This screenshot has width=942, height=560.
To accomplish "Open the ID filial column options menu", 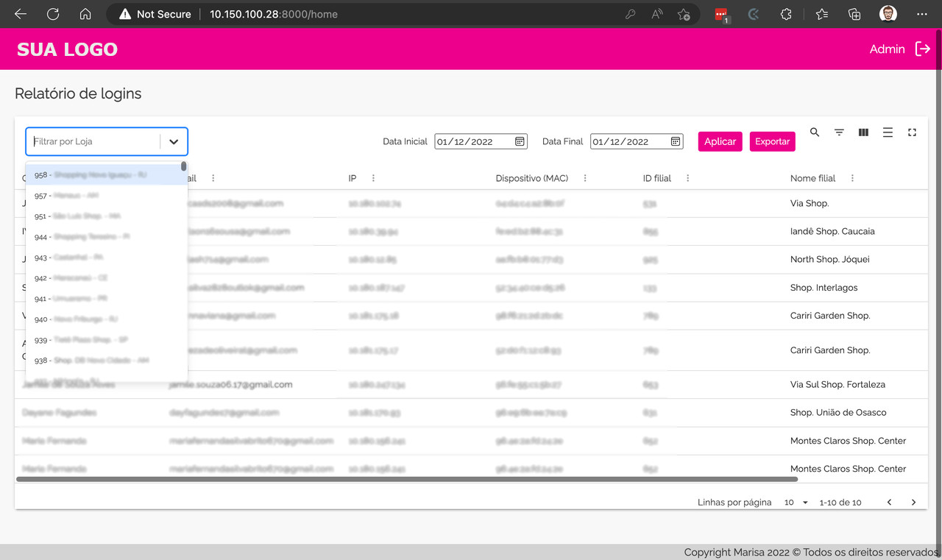I will click(688, 178).
